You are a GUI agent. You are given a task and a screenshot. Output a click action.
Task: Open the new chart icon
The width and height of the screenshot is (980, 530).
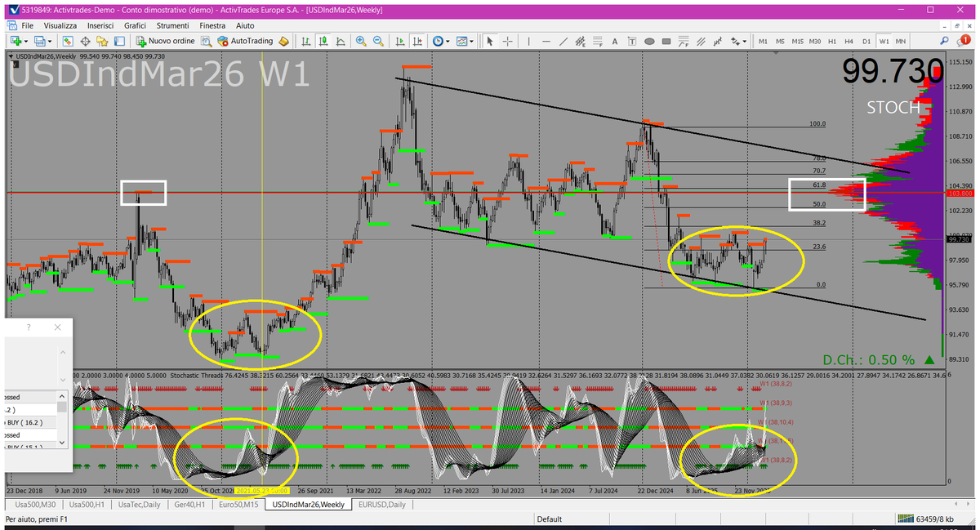pos(16,41)
